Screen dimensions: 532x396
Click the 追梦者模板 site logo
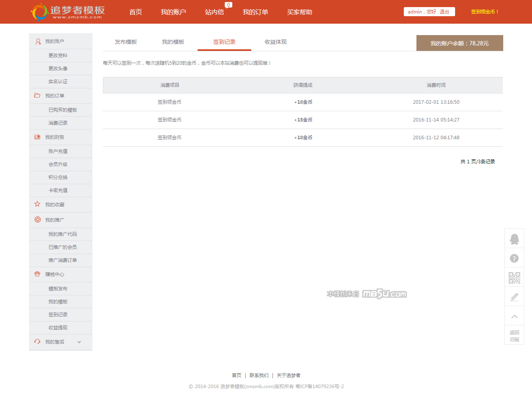pos(68,12)
